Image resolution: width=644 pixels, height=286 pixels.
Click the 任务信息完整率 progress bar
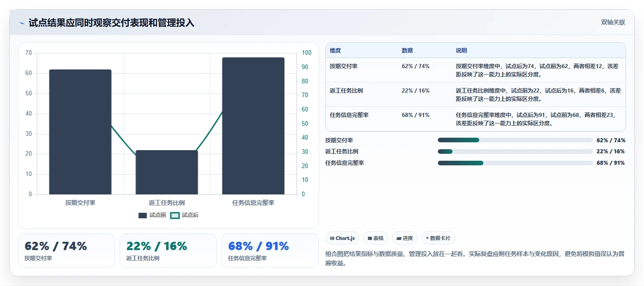click(x=515, y=163)
